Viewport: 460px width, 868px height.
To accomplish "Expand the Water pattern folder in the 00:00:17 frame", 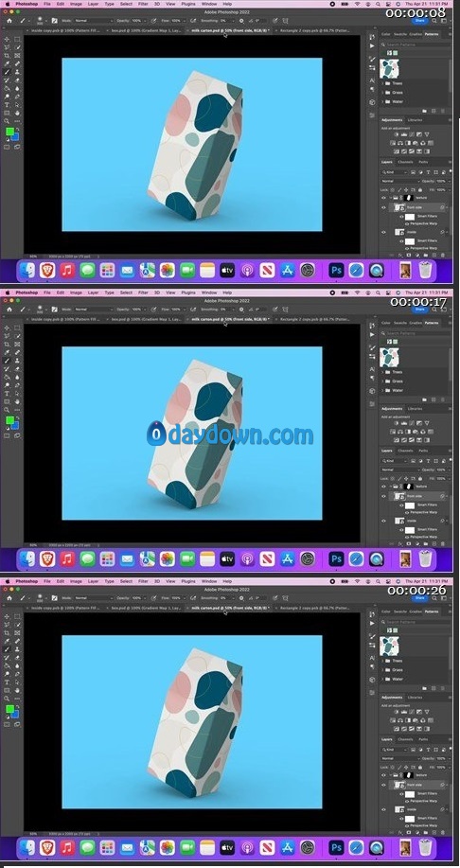I will point(383,390).
